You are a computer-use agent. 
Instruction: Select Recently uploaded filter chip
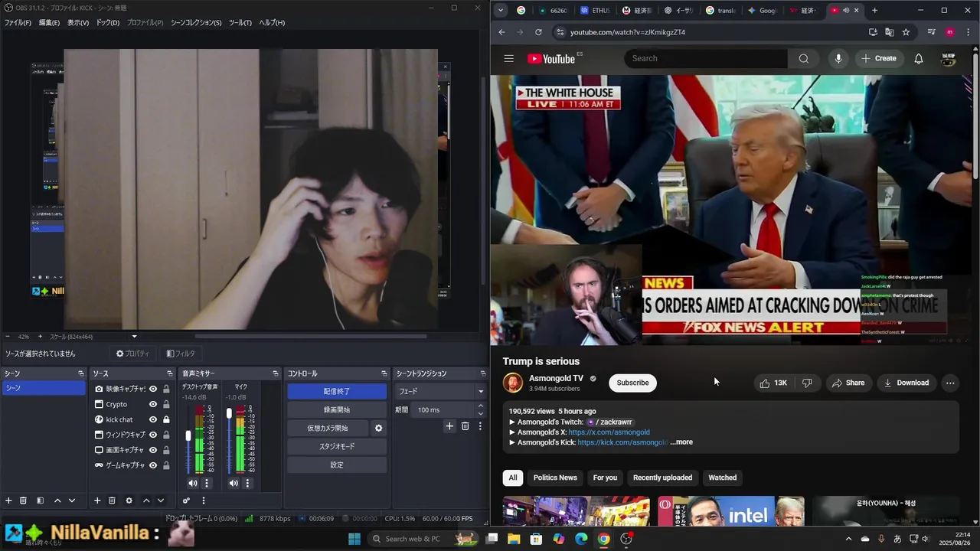coord(662,478)
